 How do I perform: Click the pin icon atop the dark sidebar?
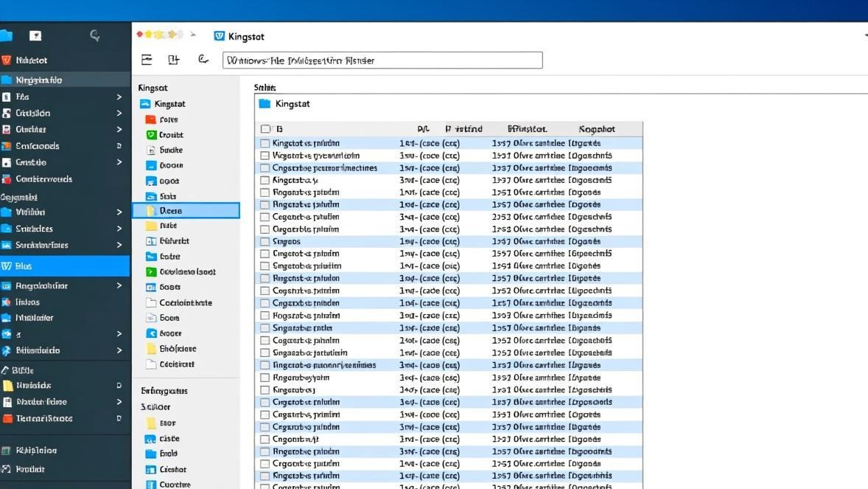coord(35,36)
